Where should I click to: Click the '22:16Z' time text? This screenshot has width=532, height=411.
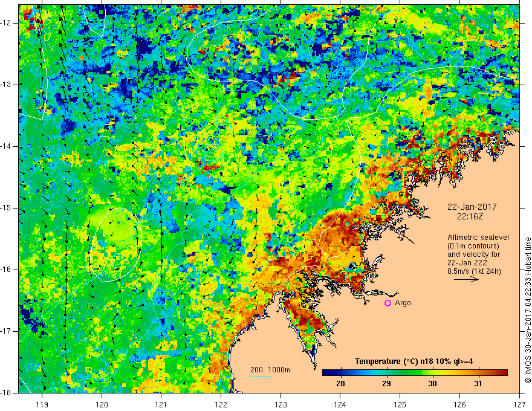470,216
